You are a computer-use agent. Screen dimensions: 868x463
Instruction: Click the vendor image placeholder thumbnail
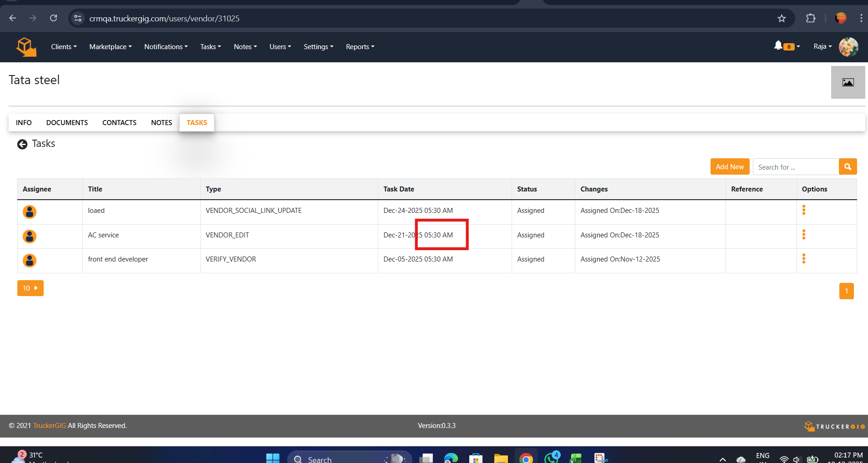pos(848,82)
